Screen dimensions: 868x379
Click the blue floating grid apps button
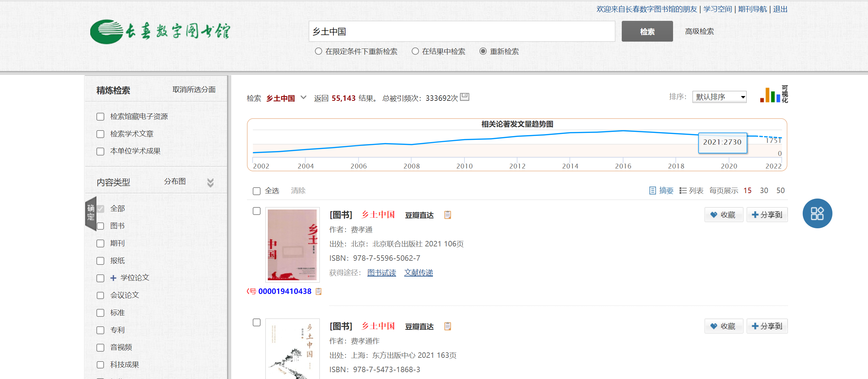pos(817,213)
